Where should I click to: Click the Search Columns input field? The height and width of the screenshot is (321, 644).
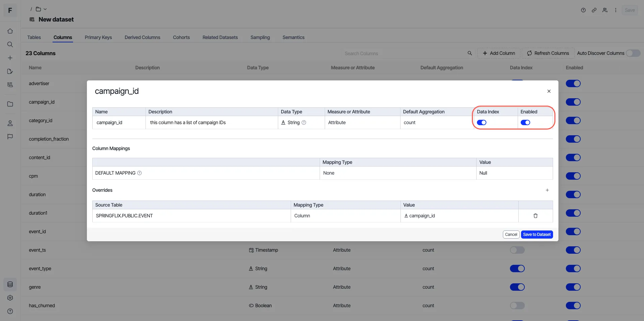(x=404, y=53)
